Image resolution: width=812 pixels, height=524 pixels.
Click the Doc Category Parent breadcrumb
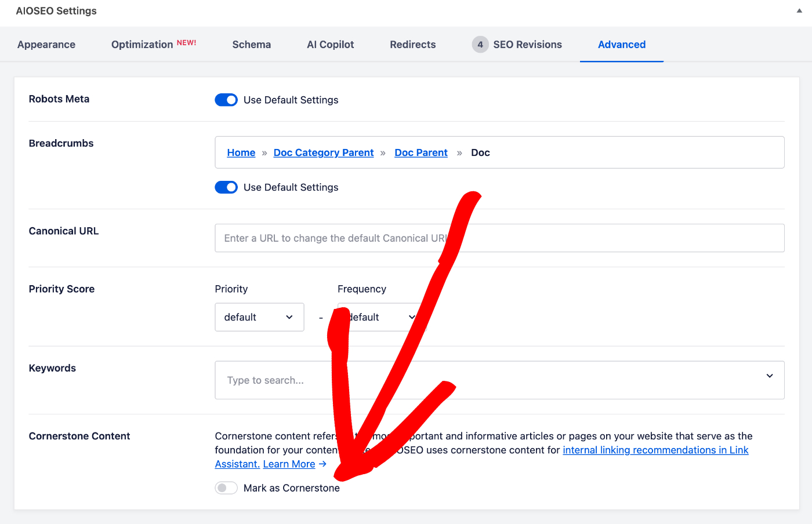(x=324, y=152)
